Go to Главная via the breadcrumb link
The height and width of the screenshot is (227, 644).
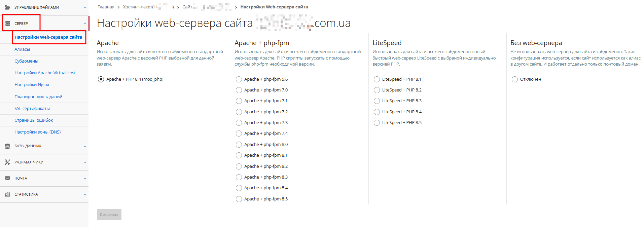click(x=105, y=7)
